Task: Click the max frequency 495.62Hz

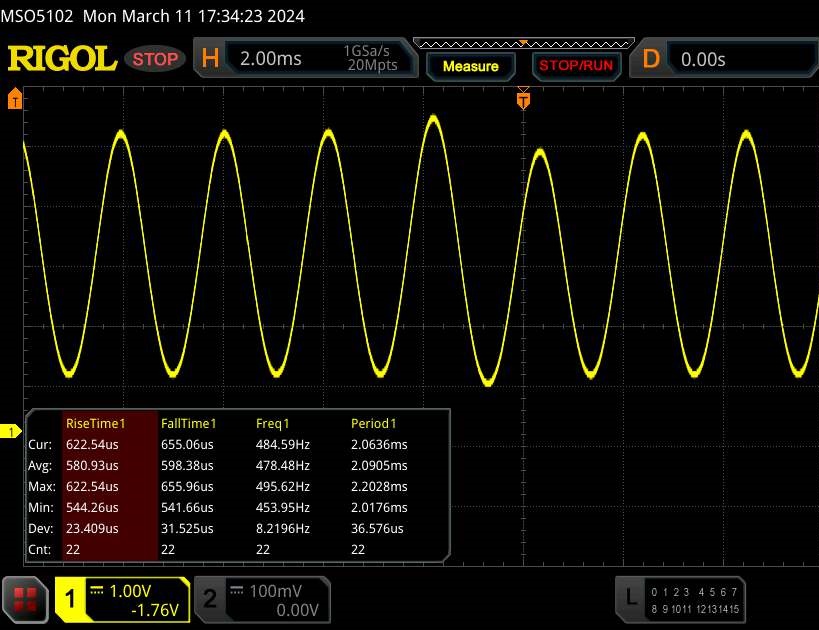Action: (x=283, y=486)
